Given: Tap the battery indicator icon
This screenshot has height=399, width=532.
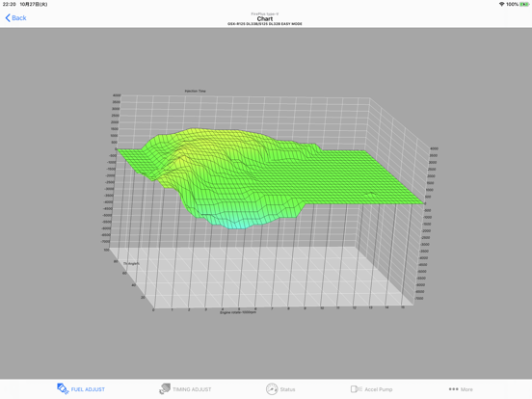Looking at the screenshot, I should (524, 4).
